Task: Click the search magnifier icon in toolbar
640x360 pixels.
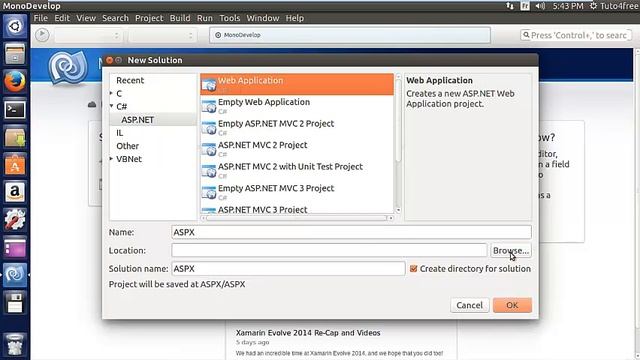Action: [x=526, y=35]
